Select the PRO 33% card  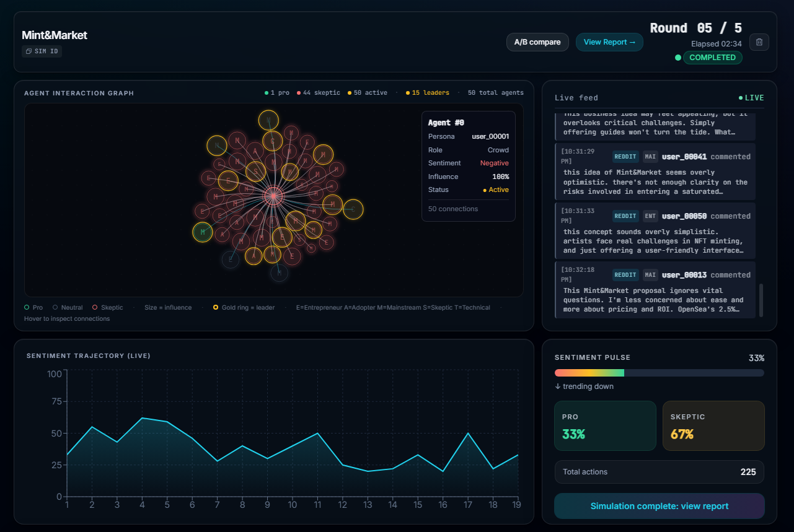click(605, 425)
